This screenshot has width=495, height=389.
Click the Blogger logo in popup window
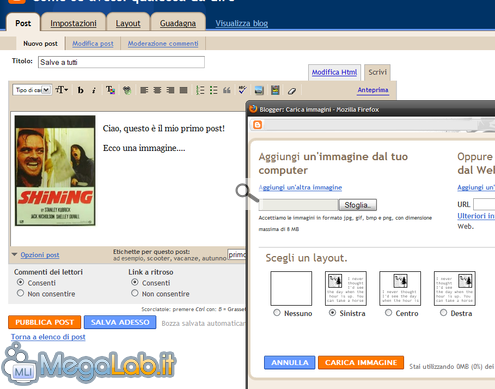click(x=257, y=125)
